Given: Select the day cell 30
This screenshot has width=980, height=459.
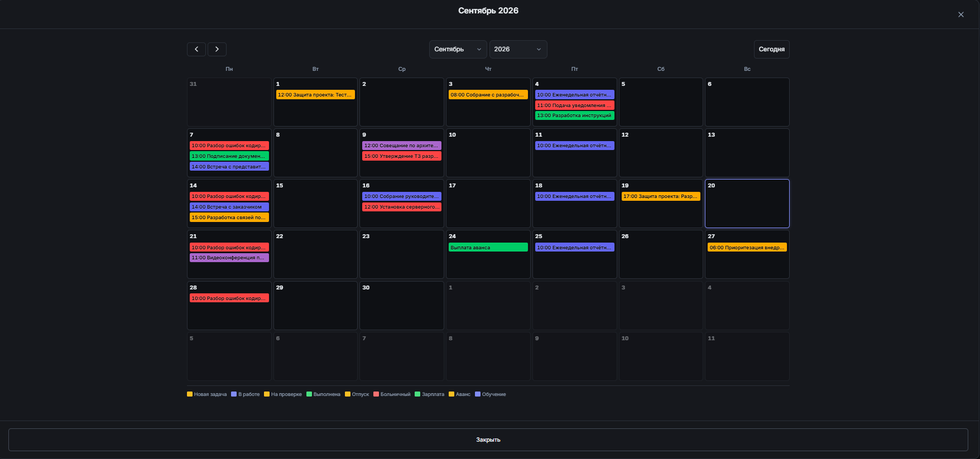Looking at the screenshot, I should (402, 306).
